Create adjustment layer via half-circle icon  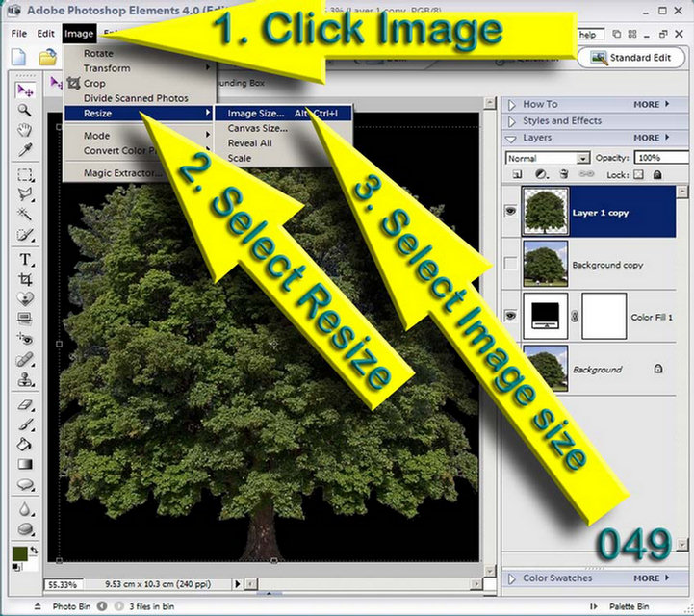(541, 174)
